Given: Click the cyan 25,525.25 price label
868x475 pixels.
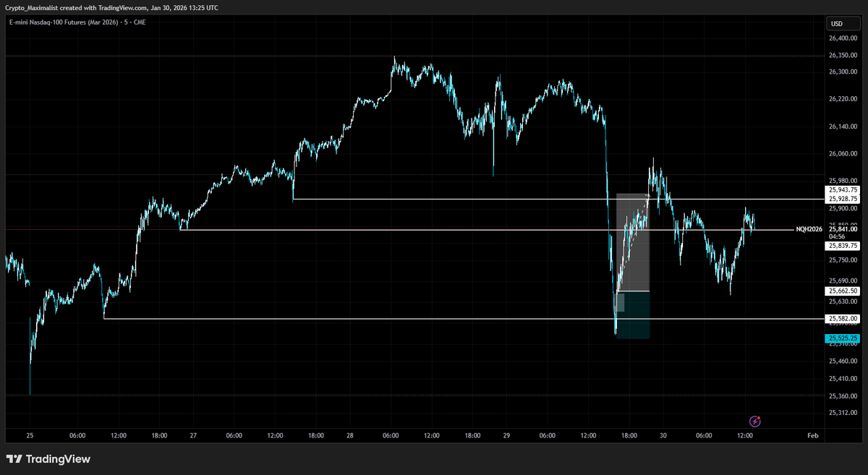Looking at the screenshot, I should pos(841,337).
